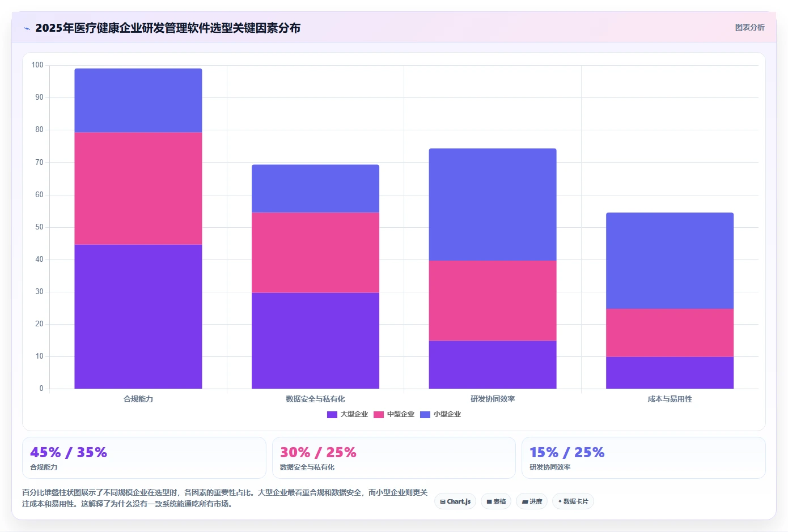This screenshot has width=788, height=532.
Task: Click the header icon before the 2025 title
Action: (x=27, y=28)
